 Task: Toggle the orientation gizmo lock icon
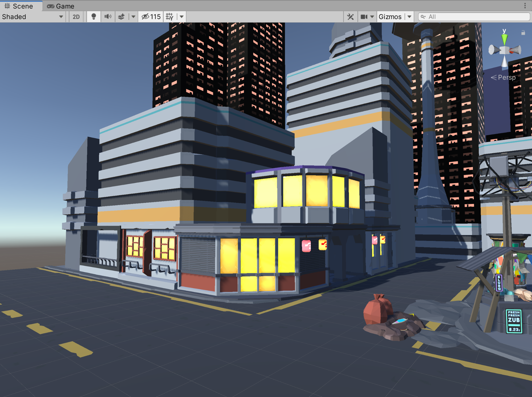tap(523, 33)
